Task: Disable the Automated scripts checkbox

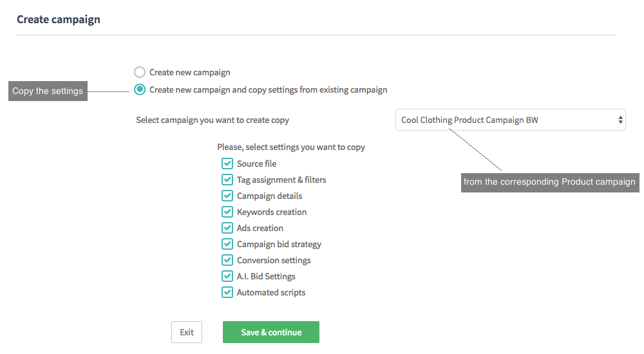Action: coord(227,292)
